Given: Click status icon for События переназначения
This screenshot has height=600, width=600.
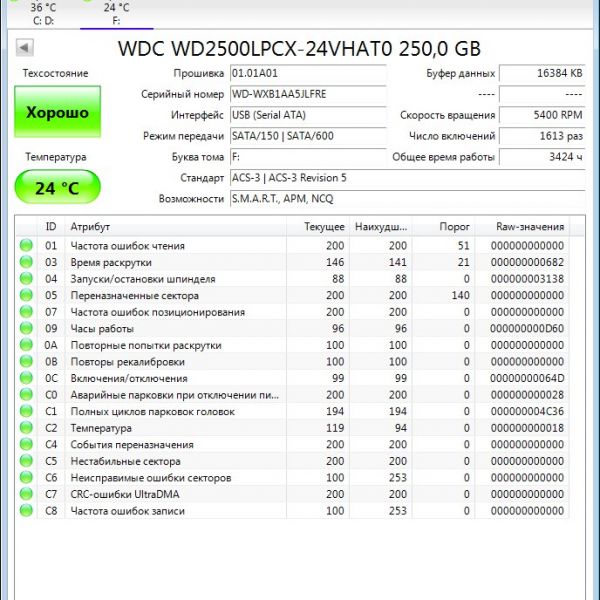Looking at the screenshot, I should (x=26, y=444).
